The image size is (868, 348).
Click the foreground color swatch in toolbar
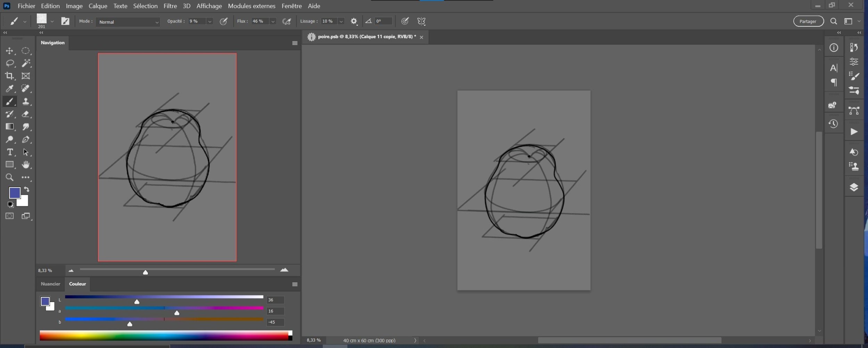coord(14,193)
